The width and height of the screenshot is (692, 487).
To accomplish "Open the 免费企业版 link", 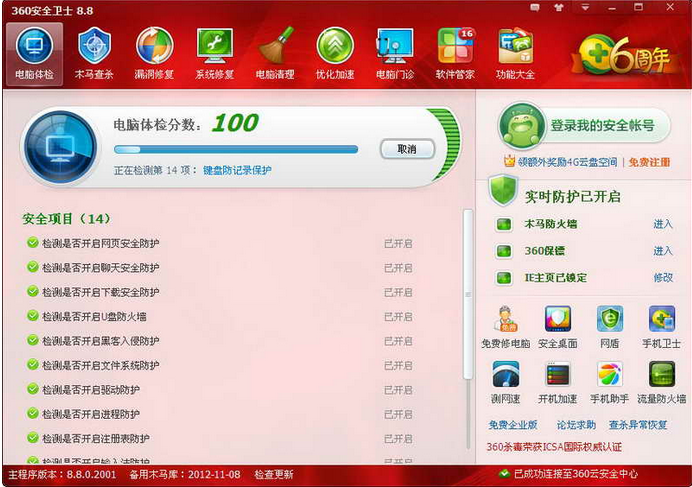I will pos(513,425).
